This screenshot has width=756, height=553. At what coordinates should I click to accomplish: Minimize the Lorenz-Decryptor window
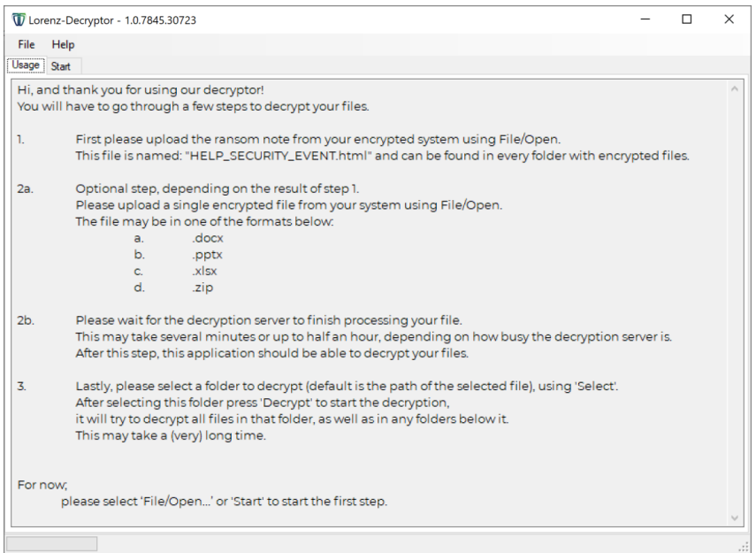click(x=645, y=19)
